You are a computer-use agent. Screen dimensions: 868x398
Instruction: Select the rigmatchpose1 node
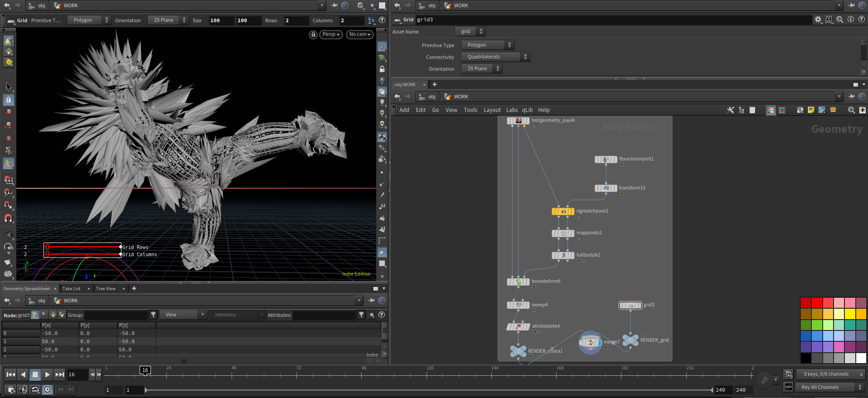[x=563, y=211]
